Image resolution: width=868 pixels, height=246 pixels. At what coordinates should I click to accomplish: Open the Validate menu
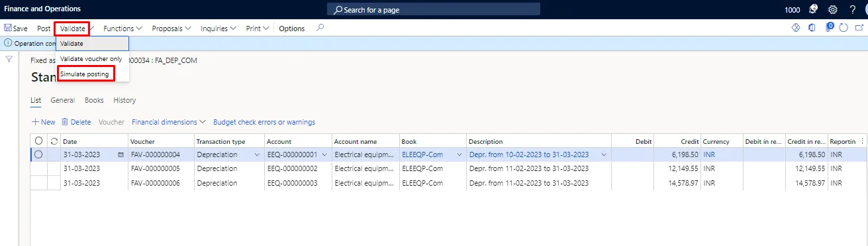73,29
